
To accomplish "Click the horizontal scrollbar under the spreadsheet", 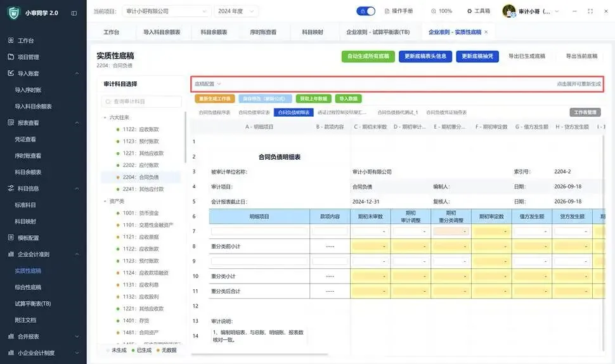I will pos(259,354).
